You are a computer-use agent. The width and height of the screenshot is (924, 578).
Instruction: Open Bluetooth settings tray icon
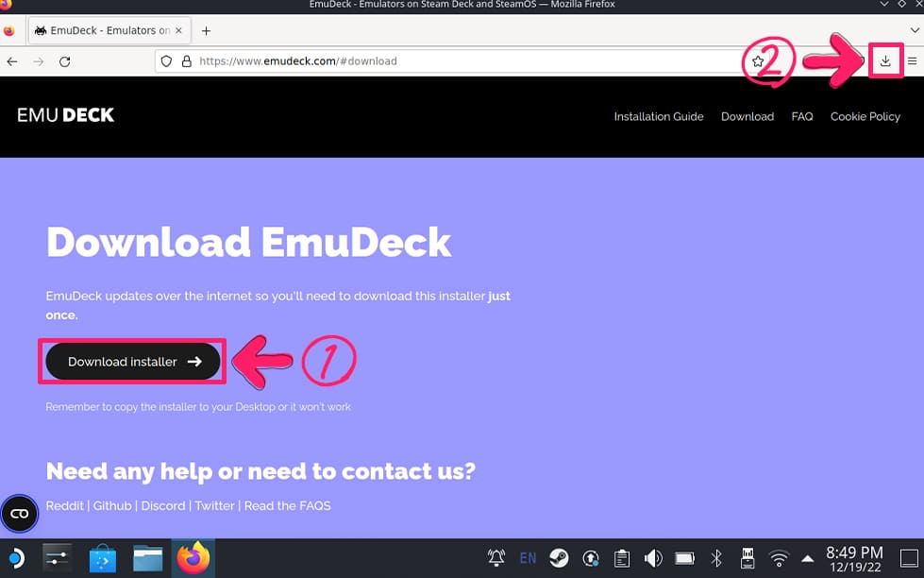[x=716, y=558]
